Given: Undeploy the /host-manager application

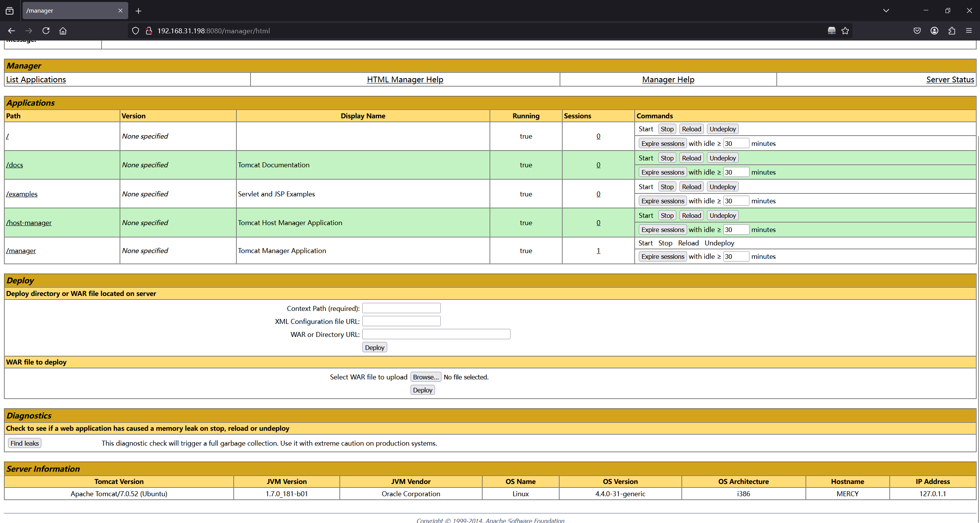Looking at the screenshot, I should (x=723, y=216).
